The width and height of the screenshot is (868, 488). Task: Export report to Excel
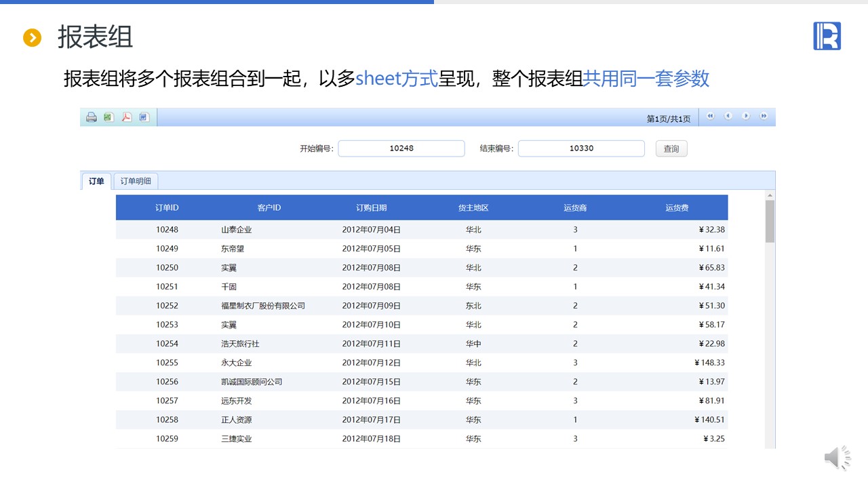pyautogui.click(x=108, y=117)
